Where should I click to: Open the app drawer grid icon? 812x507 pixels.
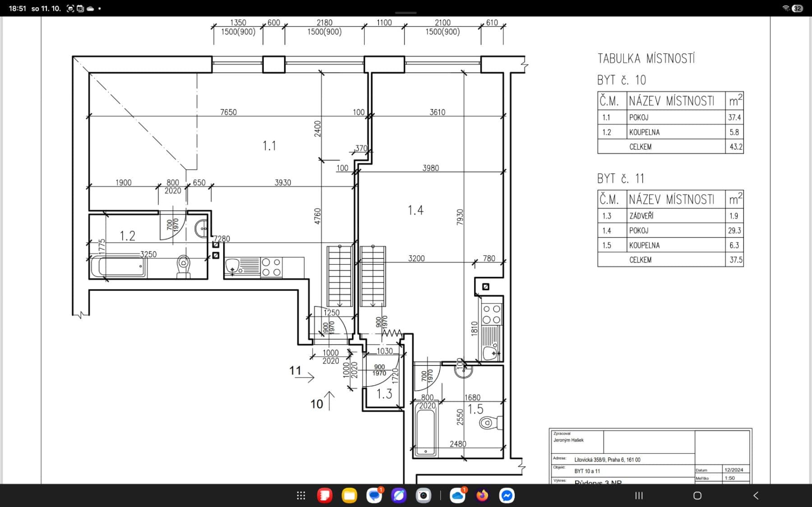(x=300, y=495)
